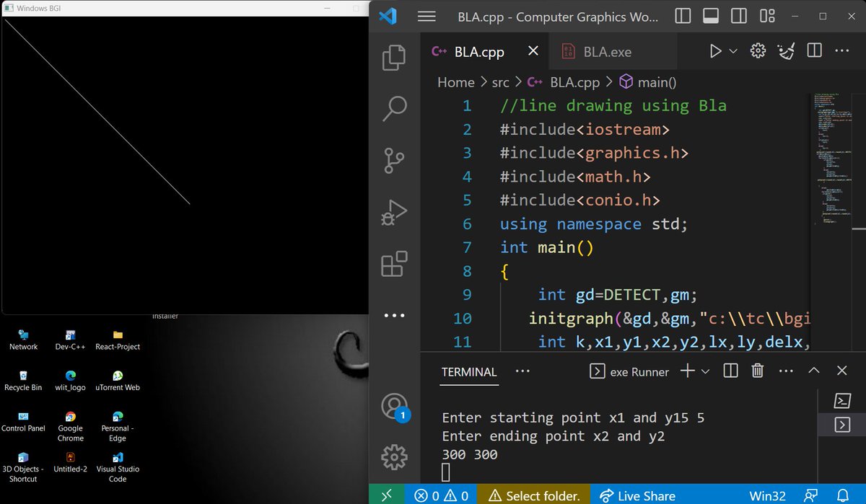
Task: Click Home in the breadcrumb
Action: (x=456, y=82)
